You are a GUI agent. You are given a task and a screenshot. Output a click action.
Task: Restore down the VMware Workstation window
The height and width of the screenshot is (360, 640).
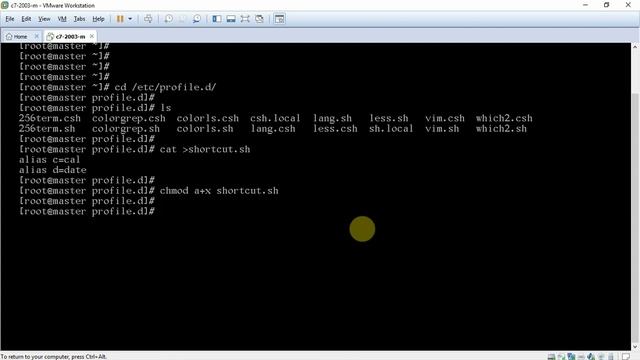[x=607, y=5]
